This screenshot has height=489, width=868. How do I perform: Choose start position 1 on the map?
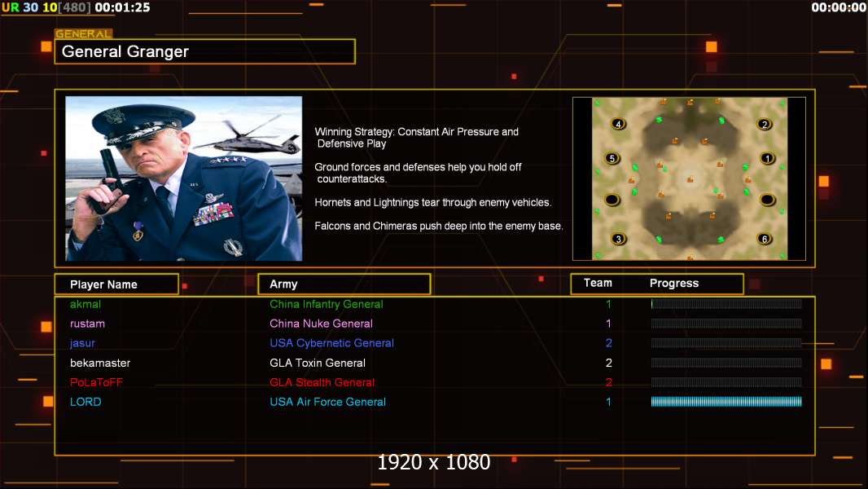(x=767, y=158)
